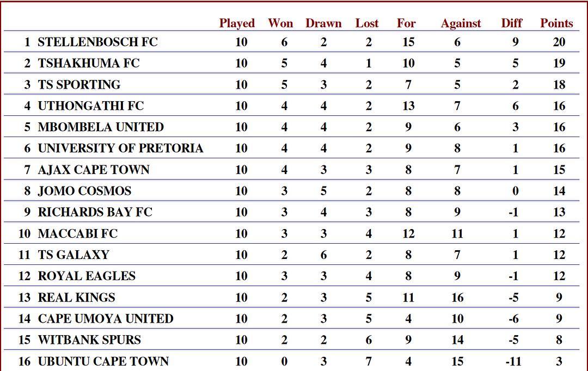Sort by the For column header
The height and width of the screenshot is (371, 588).
(406, 23)
